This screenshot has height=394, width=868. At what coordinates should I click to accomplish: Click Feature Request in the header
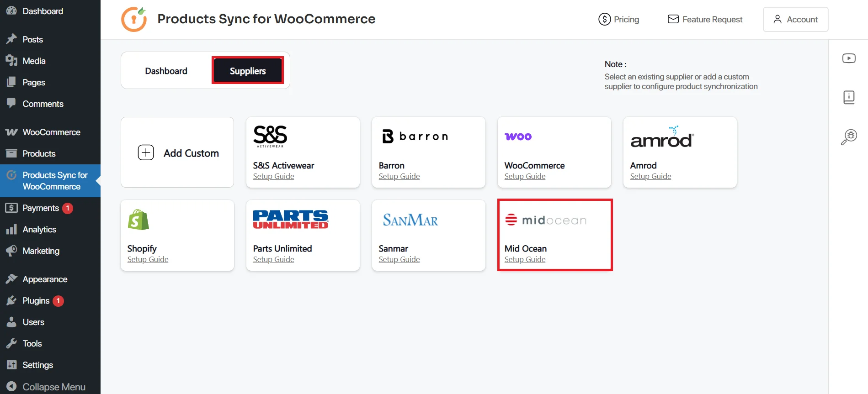point(705,19)
